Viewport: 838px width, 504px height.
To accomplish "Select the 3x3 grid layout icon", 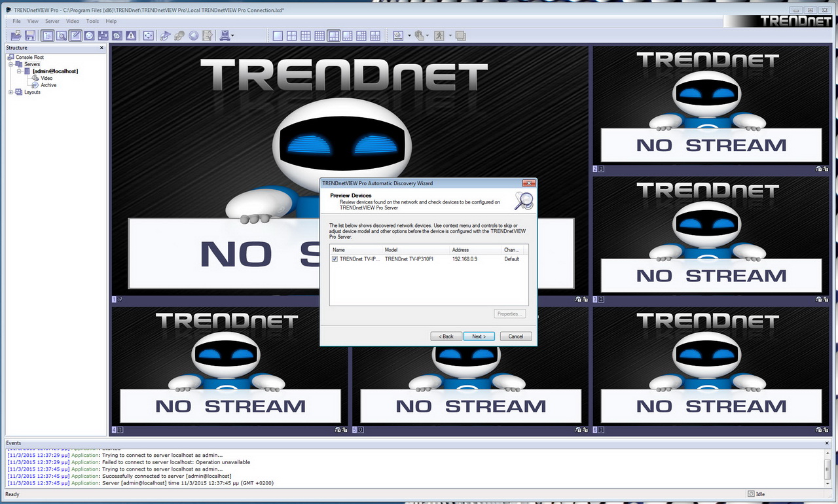I will coord(306,35).
